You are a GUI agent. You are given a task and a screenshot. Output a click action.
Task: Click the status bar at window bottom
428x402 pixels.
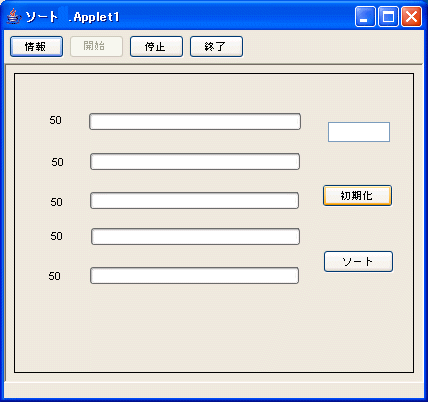tap(214, 389)
